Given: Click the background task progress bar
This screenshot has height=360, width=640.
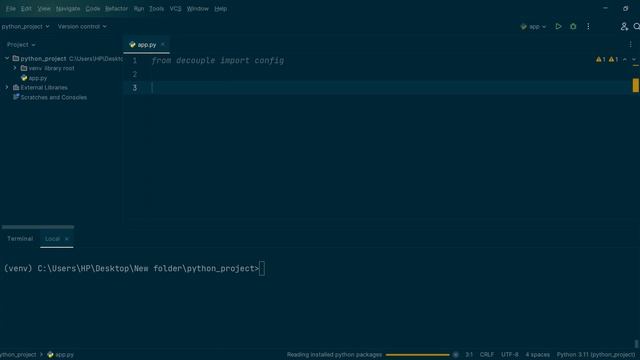Looking at the screenshot, I should [x=417, y=355].
